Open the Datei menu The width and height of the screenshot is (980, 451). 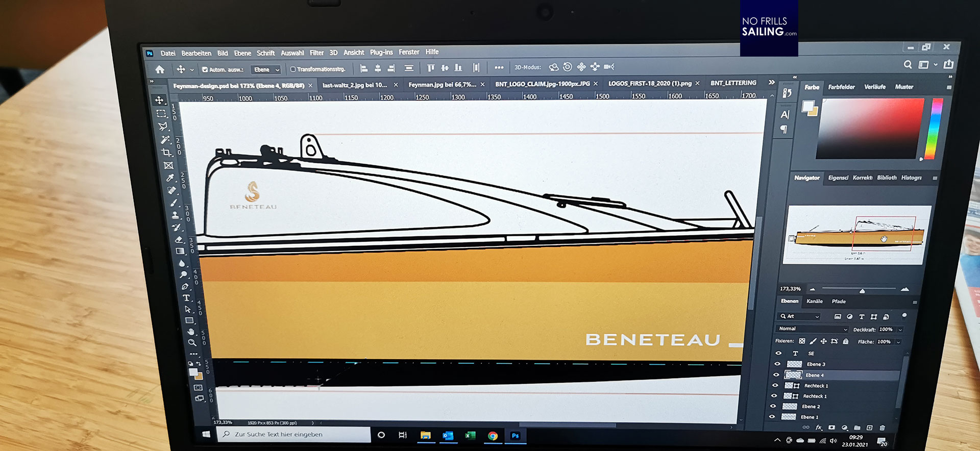click(x=168, y=54)
